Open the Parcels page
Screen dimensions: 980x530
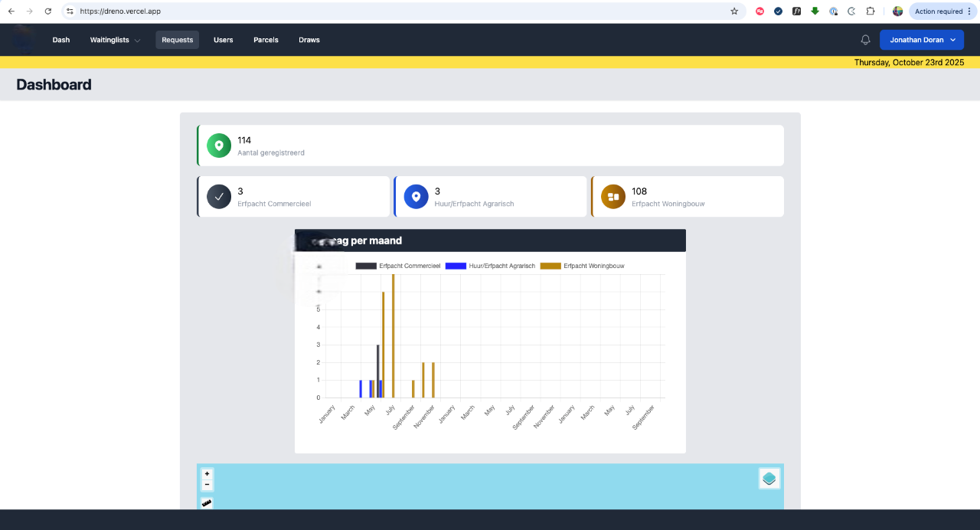tap(266, 40)
